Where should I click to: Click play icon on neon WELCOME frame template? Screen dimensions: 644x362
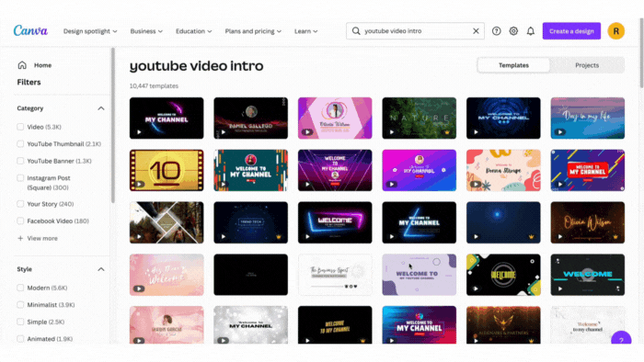click(x=307, y=236)
